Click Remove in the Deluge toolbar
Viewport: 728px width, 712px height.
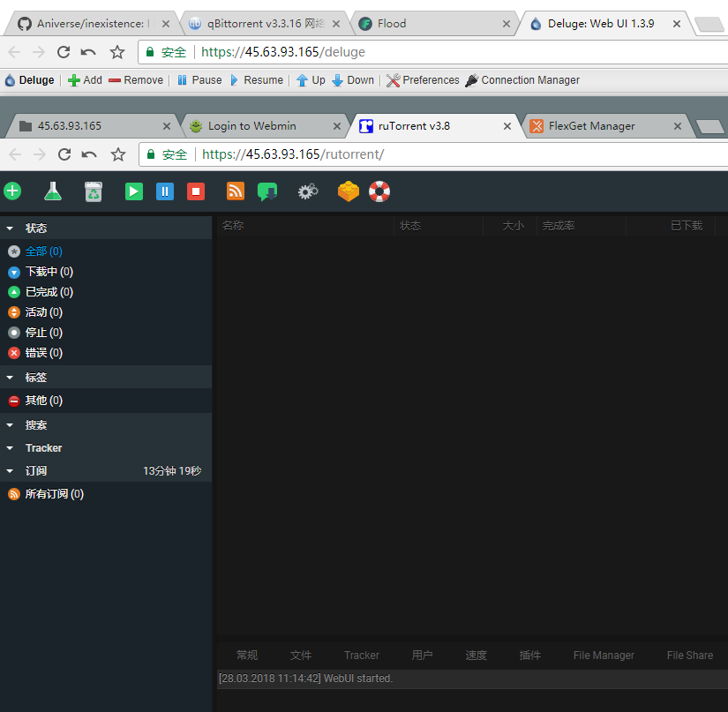(x=136, y=80)
